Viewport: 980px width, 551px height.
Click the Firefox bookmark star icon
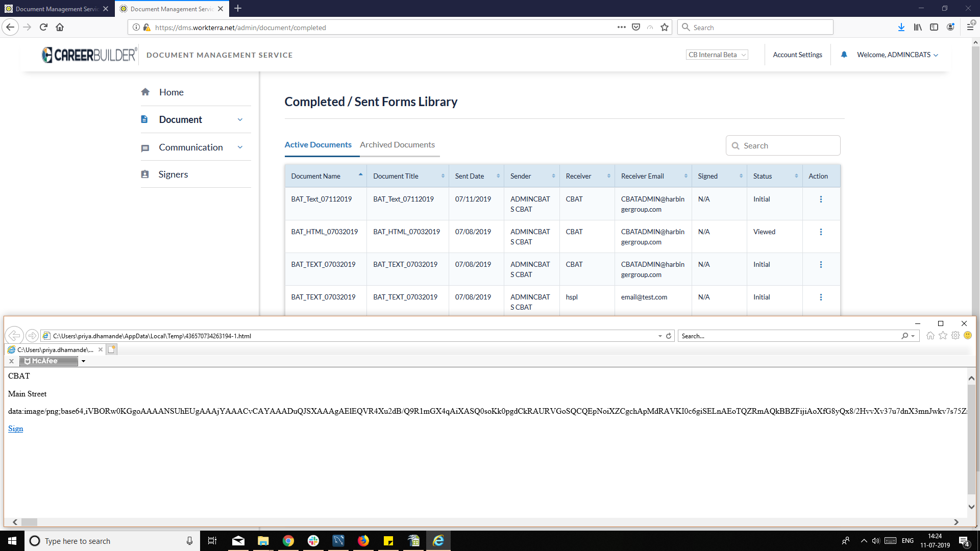tap(664, 28)
